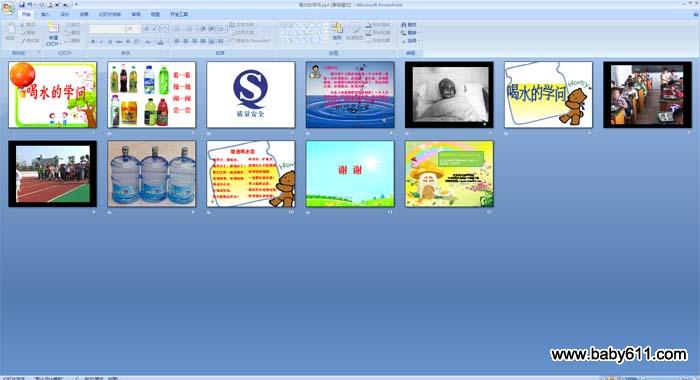Open clipboard group dialog launcher
Image resolution: width=700 pixels, height=380 pixels.
pos(38,52)
